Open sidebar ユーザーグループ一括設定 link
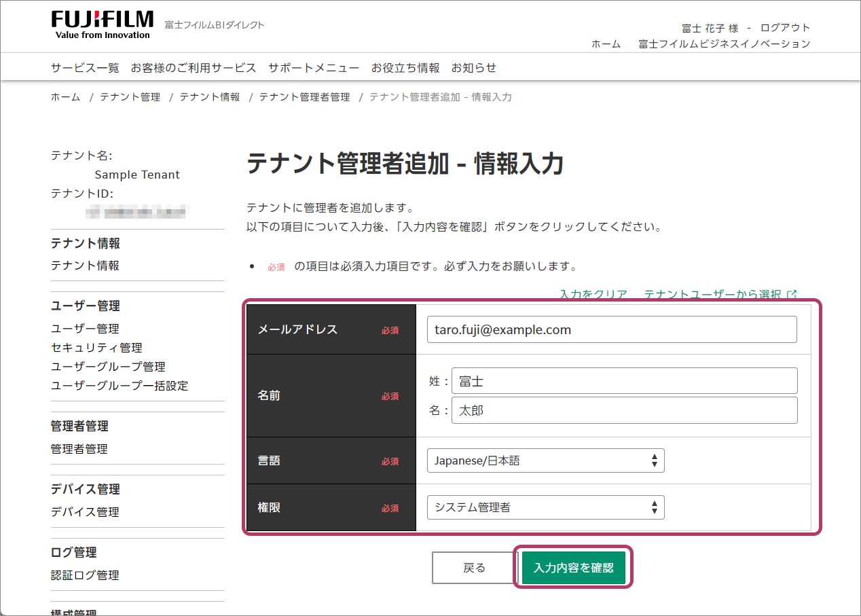The image size is (861, 616). point(120,386)
